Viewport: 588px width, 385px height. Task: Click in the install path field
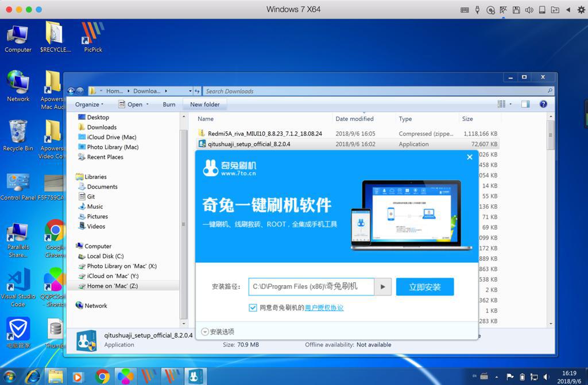[x=311, y=287]
